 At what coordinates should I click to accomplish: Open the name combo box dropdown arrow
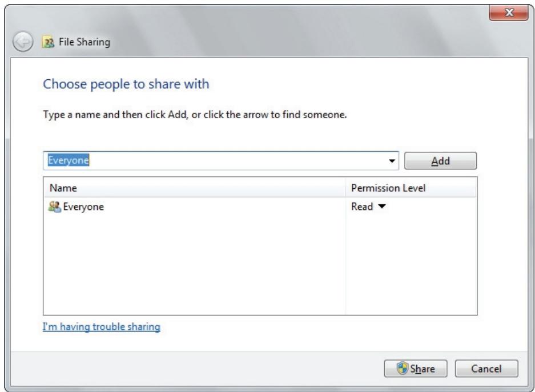pyautogui.click(x=392, y=161)
